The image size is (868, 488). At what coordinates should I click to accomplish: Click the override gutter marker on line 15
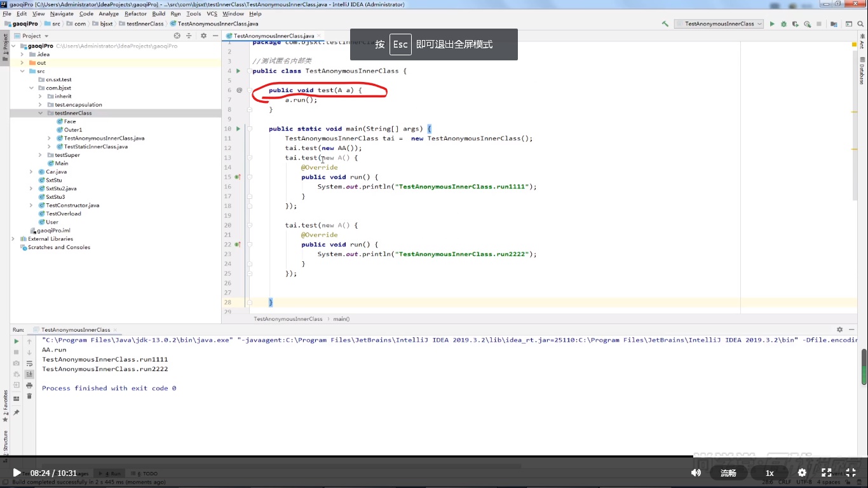(238, 177)
